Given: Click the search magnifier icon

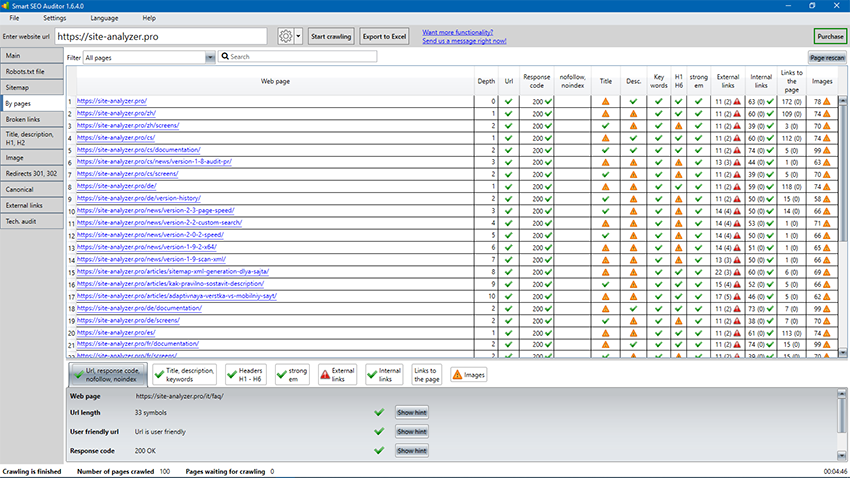Looking at the screenshot, I should pyautogui.click(x=225, y=56).
